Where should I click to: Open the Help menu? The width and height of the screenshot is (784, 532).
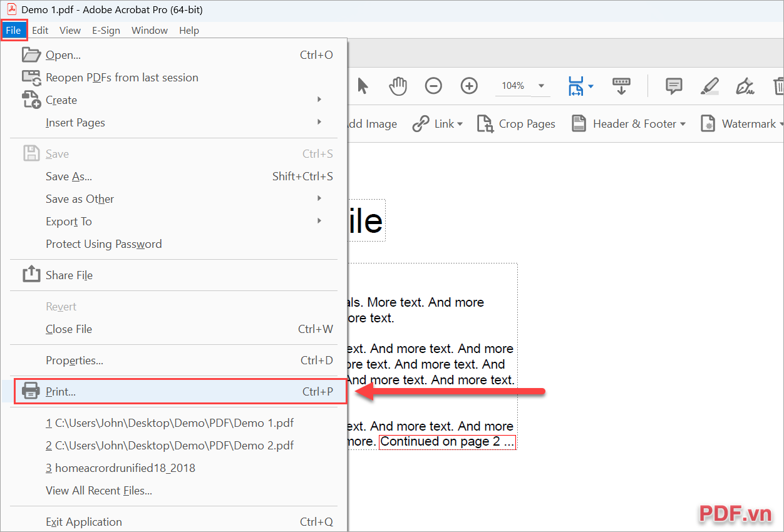coord(189,30)
